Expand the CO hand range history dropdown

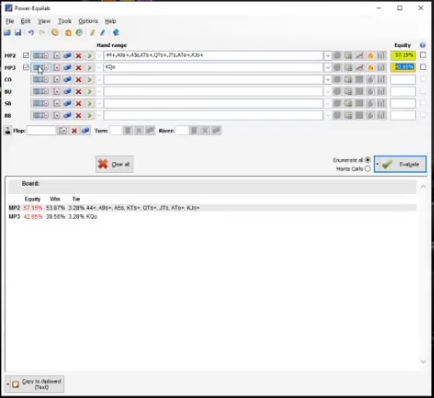[328, 80]
